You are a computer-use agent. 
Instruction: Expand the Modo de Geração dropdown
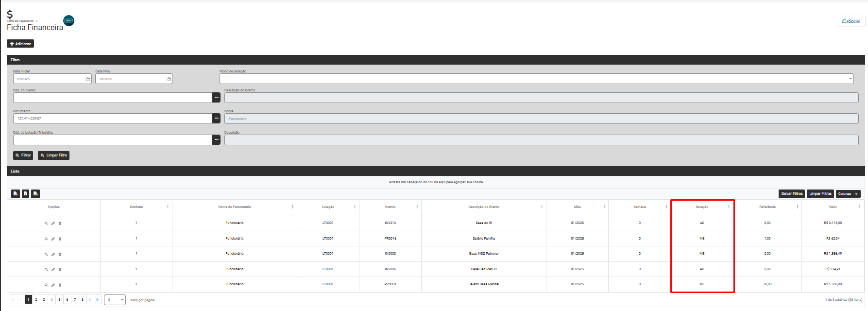851,79
